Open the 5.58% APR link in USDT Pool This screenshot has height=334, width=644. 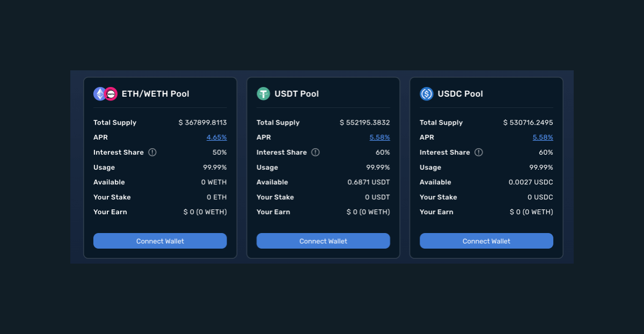click(379, 137)
